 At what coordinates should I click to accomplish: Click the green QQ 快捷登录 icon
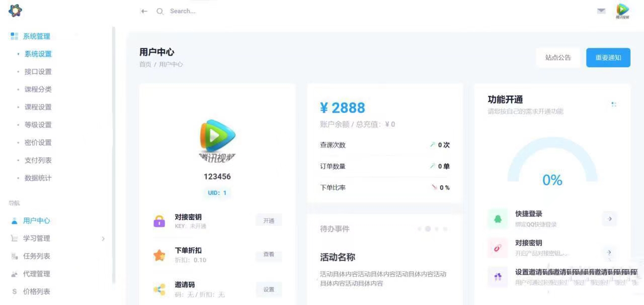(x=498, y=219)
